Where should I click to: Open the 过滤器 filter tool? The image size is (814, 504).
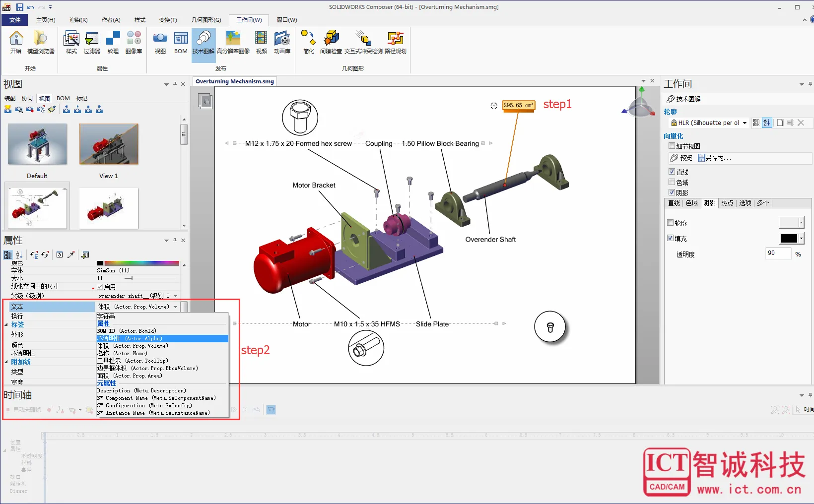click(92, 43)
